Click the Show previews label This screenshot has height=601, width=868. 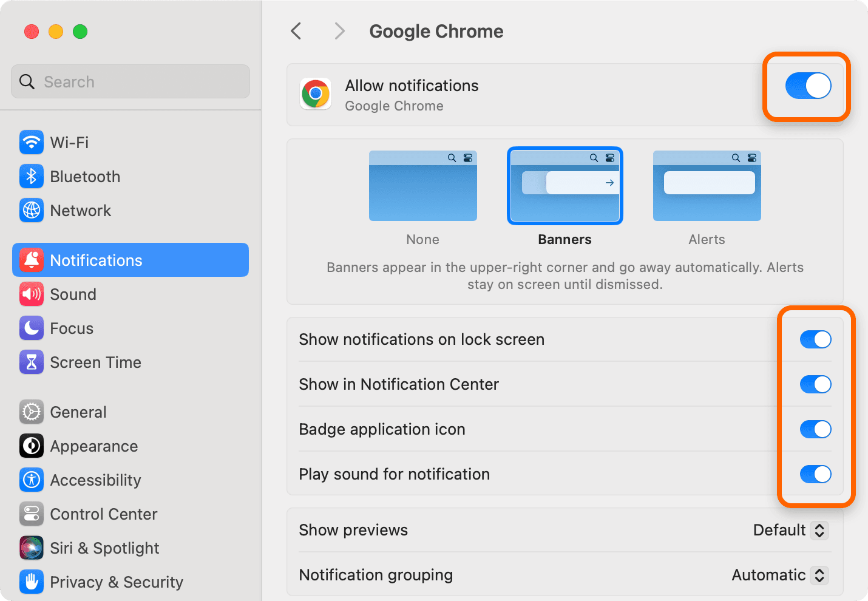(x=353, y=530)
